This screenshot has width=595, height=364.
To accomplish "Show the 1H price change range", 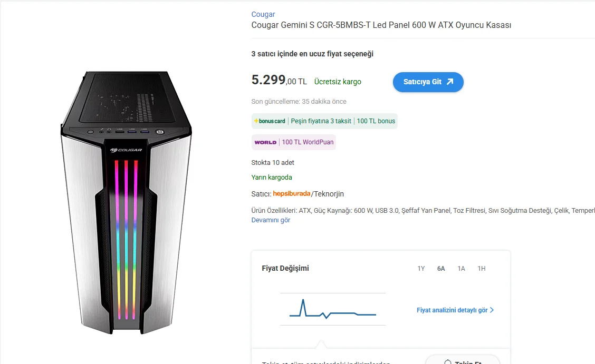I will 482,269.
